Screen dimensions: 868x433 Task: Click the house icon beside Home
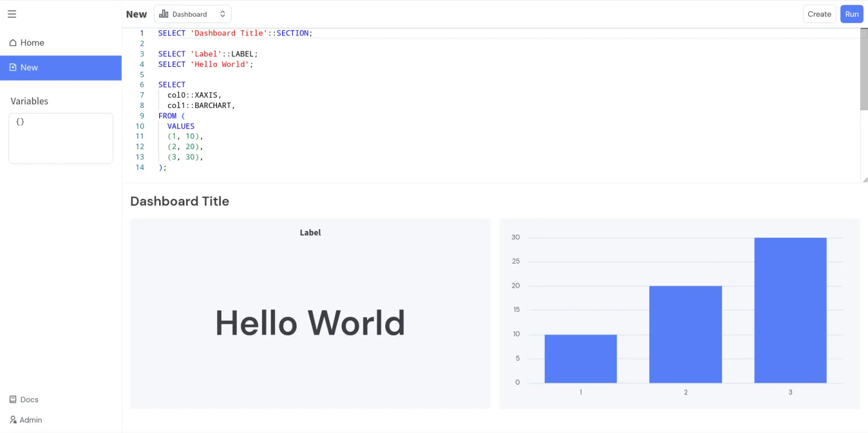click(13, 42)
